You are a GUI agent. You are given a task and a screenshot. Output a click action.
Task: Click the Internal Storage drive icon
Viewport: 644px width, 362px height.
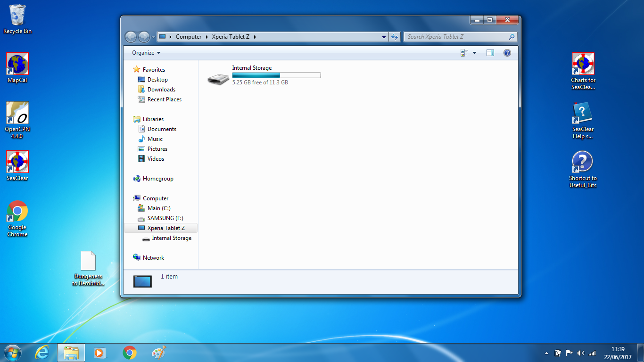(218, 79)
